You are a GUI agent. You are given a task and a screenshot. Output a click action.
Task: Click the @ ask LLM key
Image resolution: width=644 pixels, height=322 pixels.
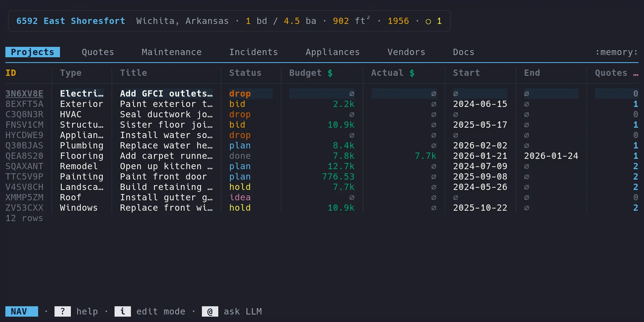pos(210,312)
